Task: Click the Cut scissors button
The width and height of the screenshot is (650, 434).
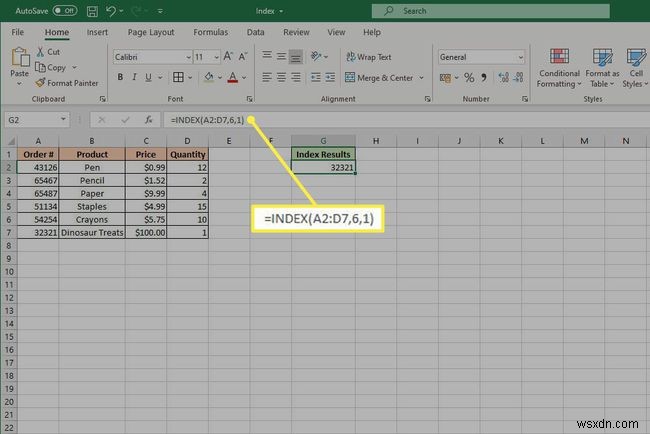Action: pos(48,52)
